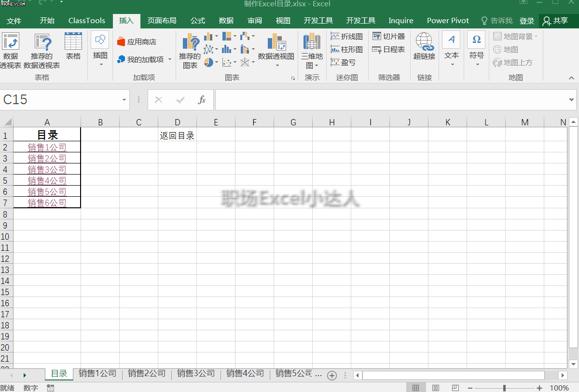
Task: Switch to the Home (开始) tab
Action: (47, 21)
